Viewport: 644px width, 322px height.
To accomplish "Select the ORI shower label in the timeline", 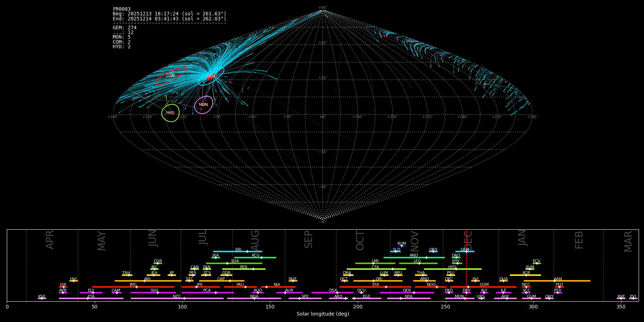I will coord(379,279).
